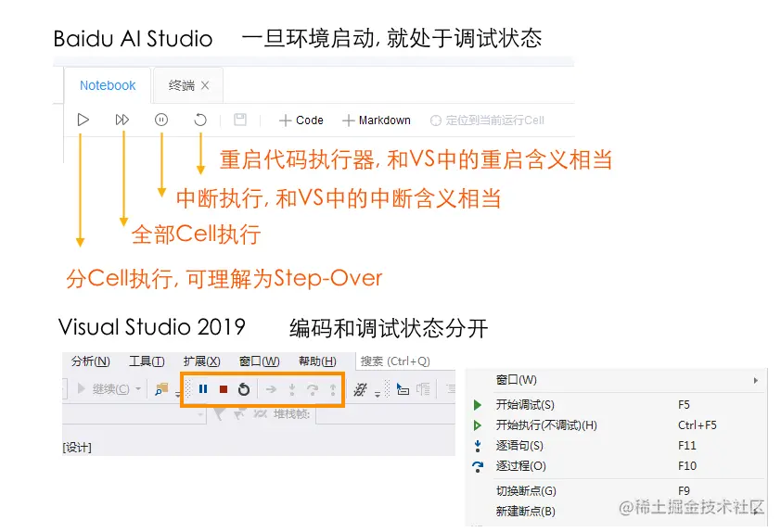Viewport: 781px width, 532px height.
Task: Open 窗口(W) in the Visual Studio menu bar
Action: tap(259, 361)
